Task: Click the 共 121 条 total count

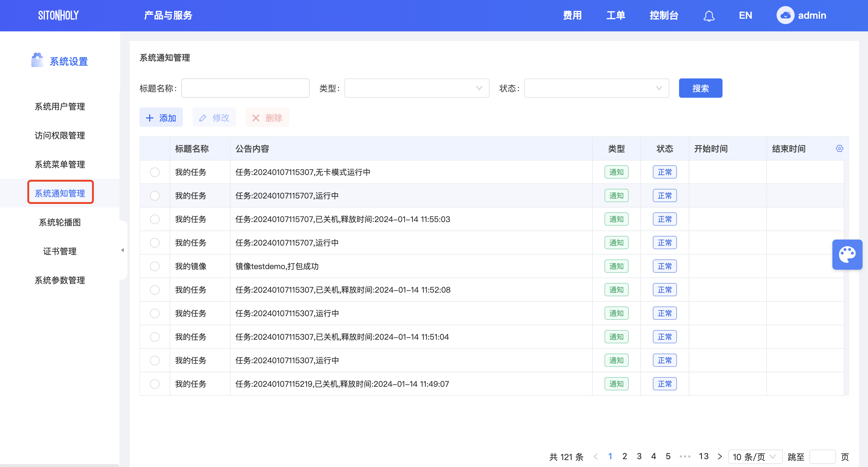Action: [x=566, y=457]
